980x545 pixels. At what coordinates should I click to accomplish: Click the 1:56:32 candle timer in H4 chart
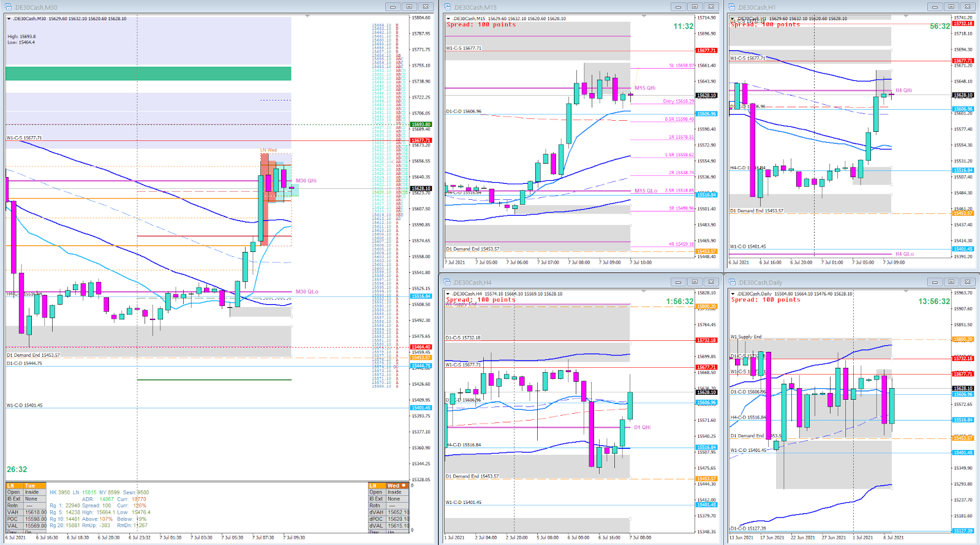pyautogui.click(x=680, y=302)
